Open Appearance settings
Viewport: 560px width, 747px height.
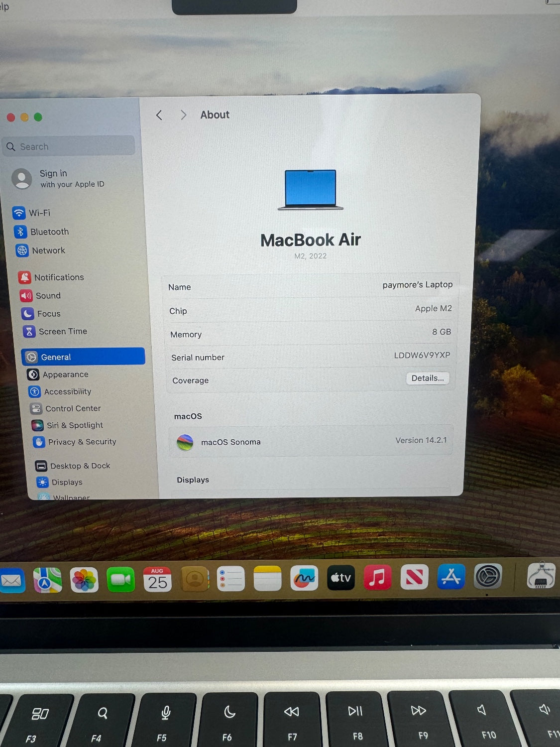click(58, 374)
